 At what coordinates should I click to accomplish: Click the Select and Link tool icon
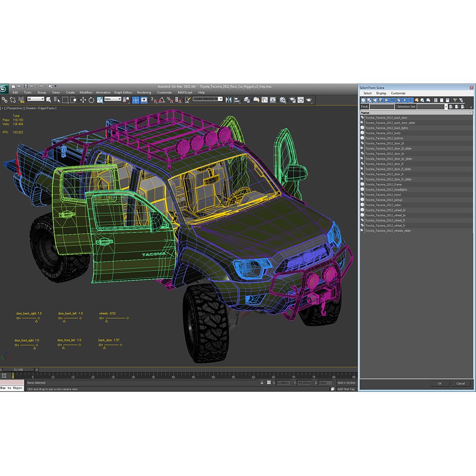pos(4,100)
